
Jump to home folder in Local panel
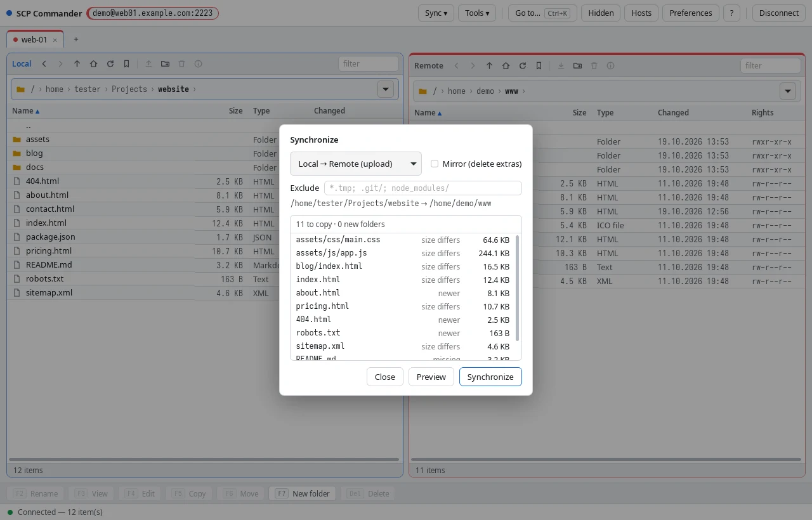pyautogui.click(x=94, y=63)
